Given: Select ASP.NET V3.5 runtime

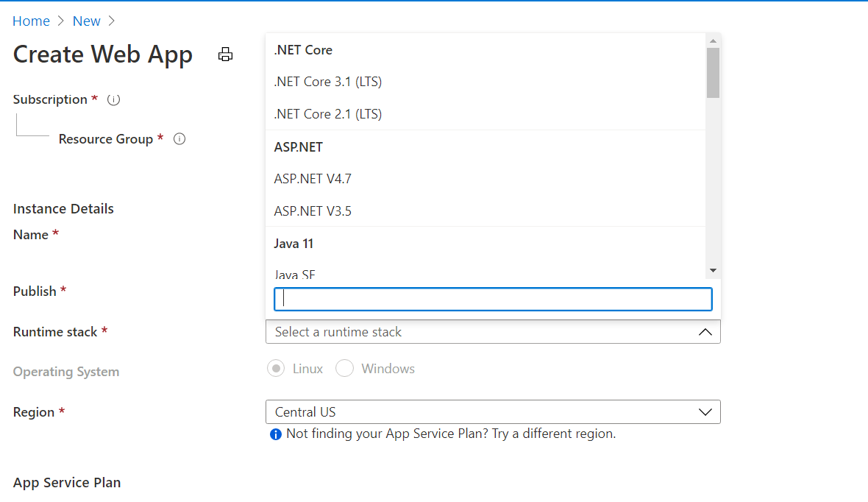Looking at the screenshot, I should click(x=313, y=211).
